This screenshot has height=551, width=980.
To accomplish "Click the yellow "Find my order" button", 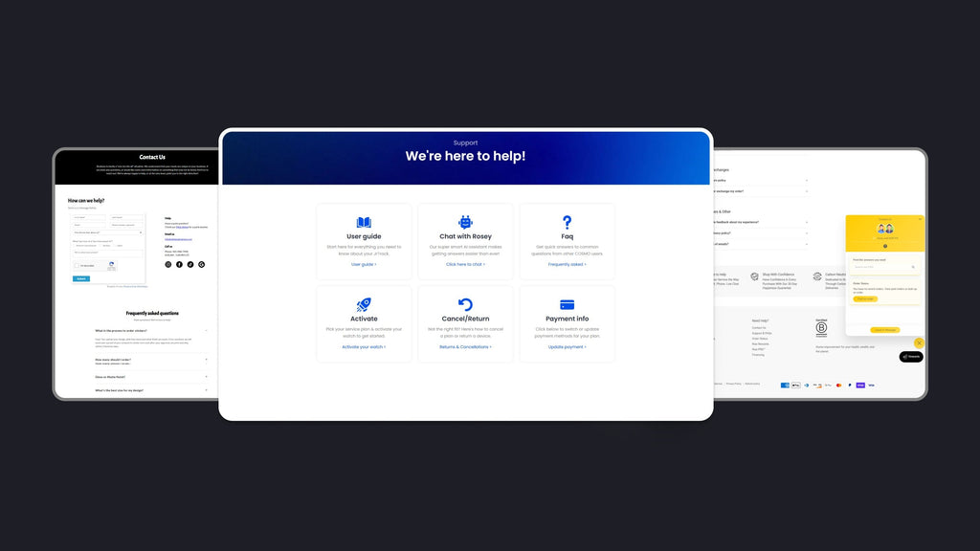I will [864, 298].
